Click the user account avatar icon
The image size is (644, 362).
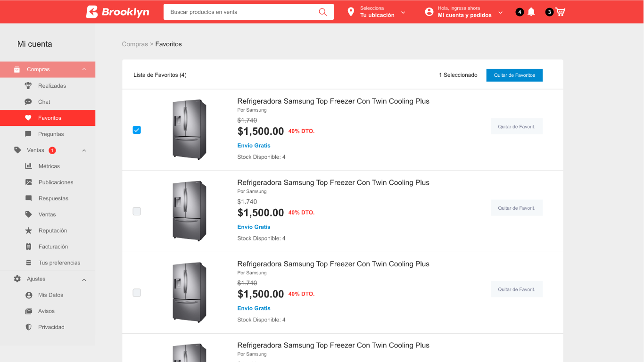(x=429, y=12)
